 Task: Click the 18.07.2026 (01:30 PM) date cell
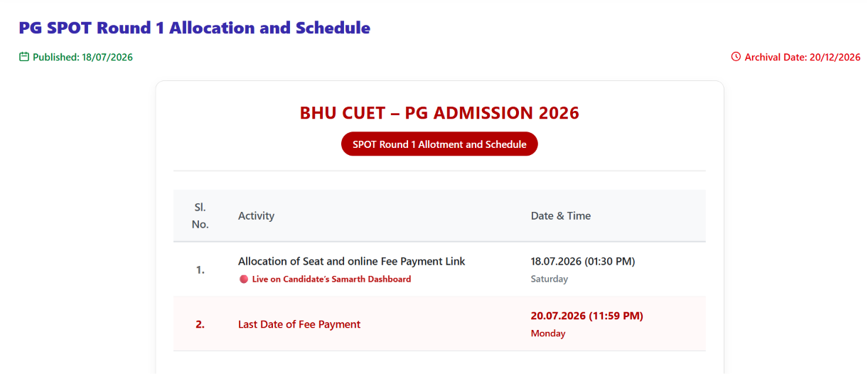[583, 262]
